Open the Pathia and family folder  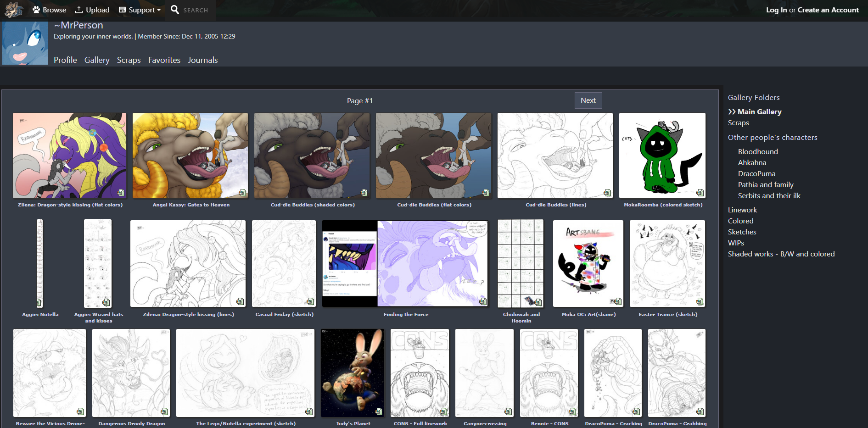click(766, 185)
